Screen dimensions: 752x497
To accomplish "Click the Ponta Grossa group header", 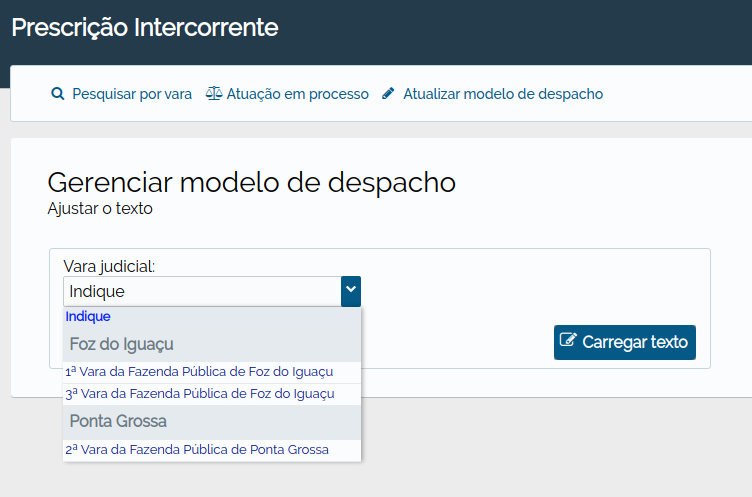I will tap(212, 422).
